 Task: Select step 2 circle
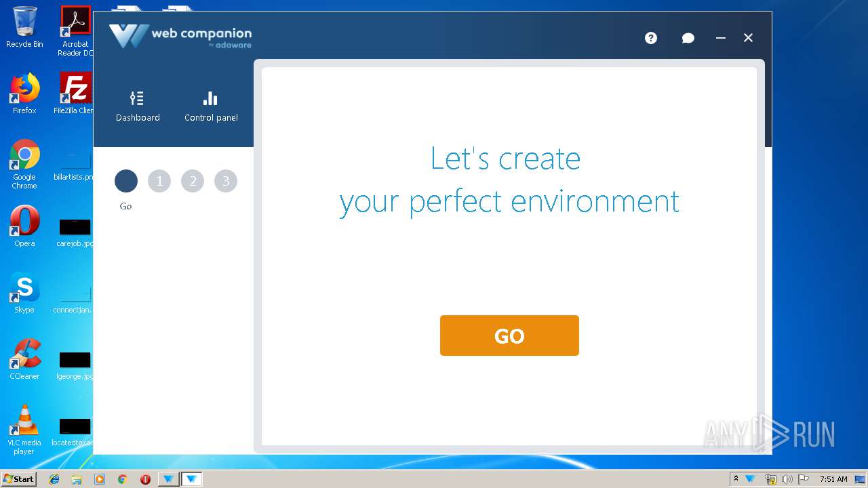click(x=193, y=181)
